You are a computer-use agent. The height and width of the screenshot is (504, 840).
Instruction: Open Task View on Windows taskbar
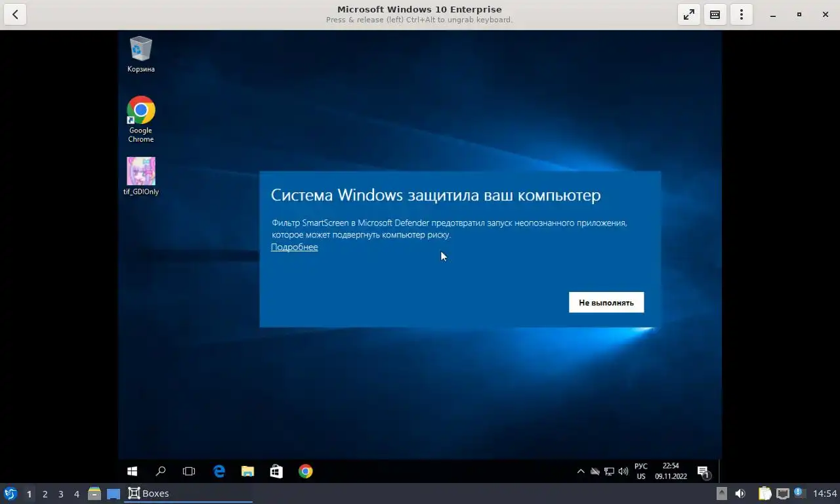tap(189, 471)
